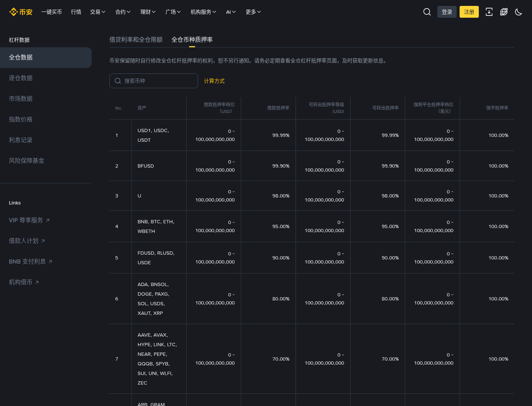Viewport: 532px width, 406px height.
Task: Click the external arrow next to 机构借币
Action: (x=37, y=282)
